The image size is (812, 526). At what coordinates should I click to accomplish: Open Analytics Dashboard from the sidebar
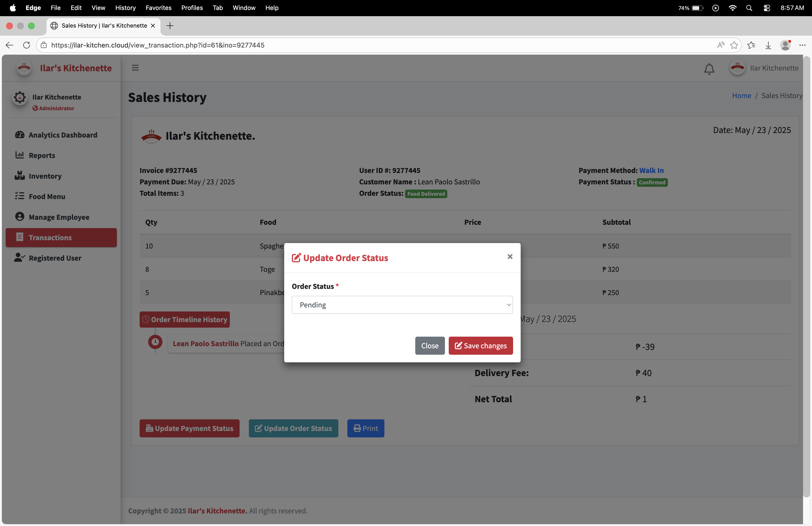[x=63, y=135]
